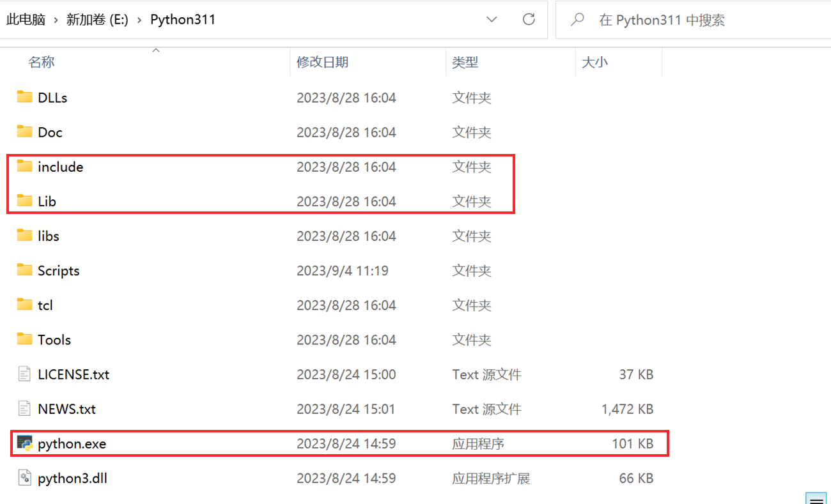Select the libs folder icon
The image size is (831, 504).
click(24, 235)
